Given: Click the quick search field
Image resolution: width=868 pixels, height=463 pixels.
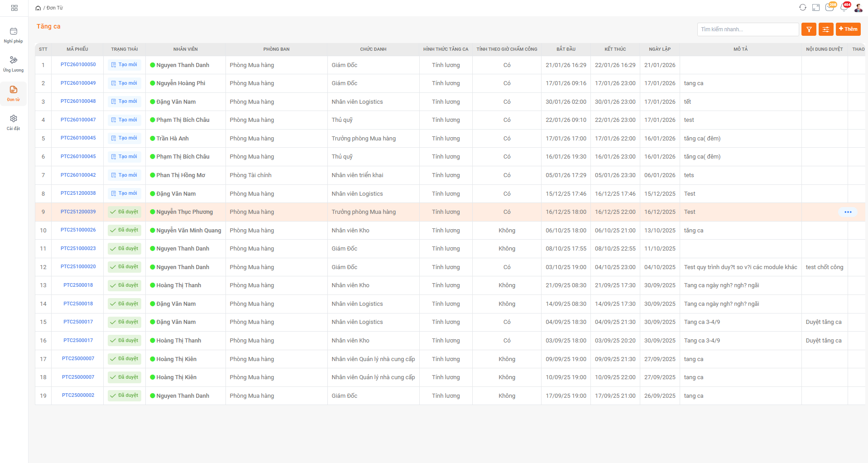Looking at the screenshot, I should coord(748,29).
